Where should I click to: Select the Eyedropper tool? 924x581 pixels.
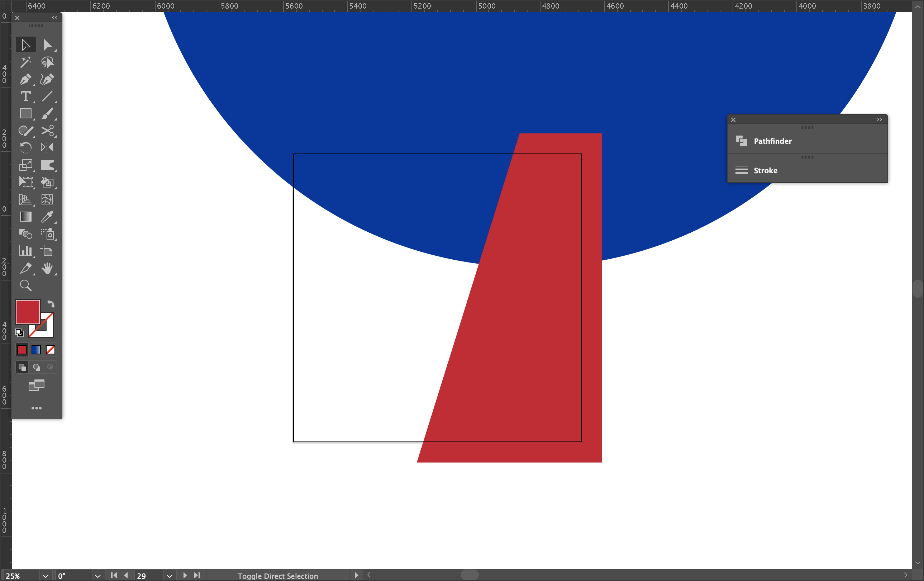coord(47,217)
